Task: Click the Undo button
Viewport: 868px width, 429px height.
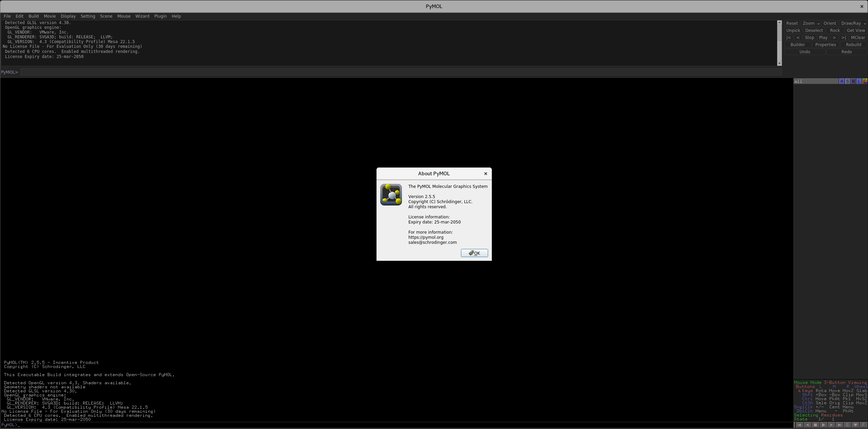Action: (x=805, y=52)
